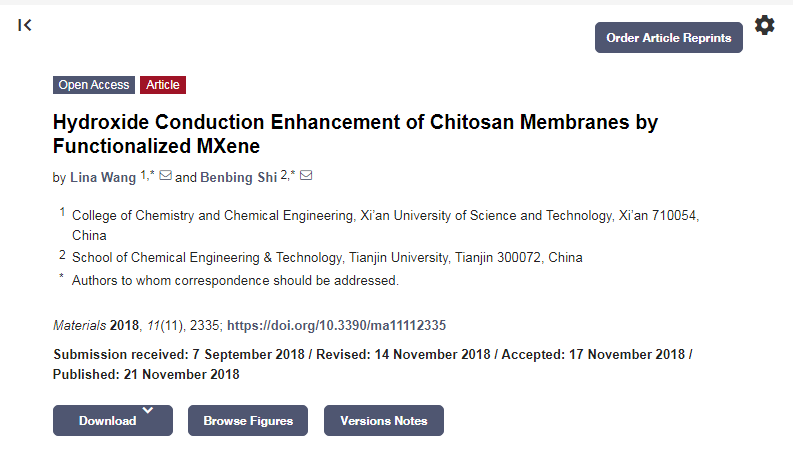This screenshot has height=459, width=793.
Task: Open the settings gear icon
Action: tap(764, 26)
